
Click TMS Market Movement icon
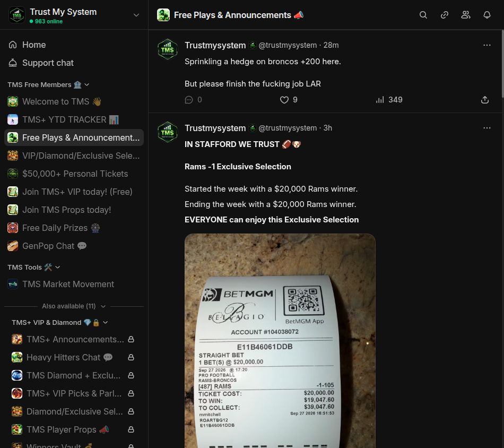(13, 285)
